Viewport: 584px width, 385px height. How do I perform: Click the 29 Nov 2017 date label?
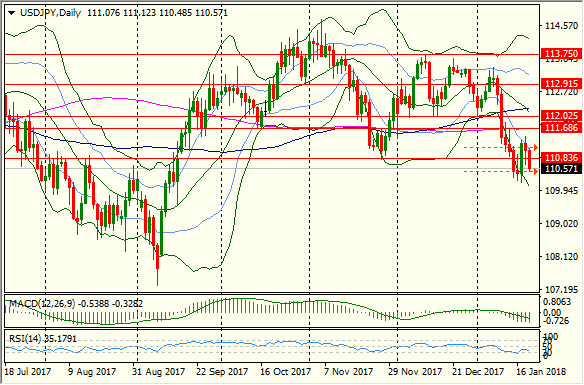[415, 372]
